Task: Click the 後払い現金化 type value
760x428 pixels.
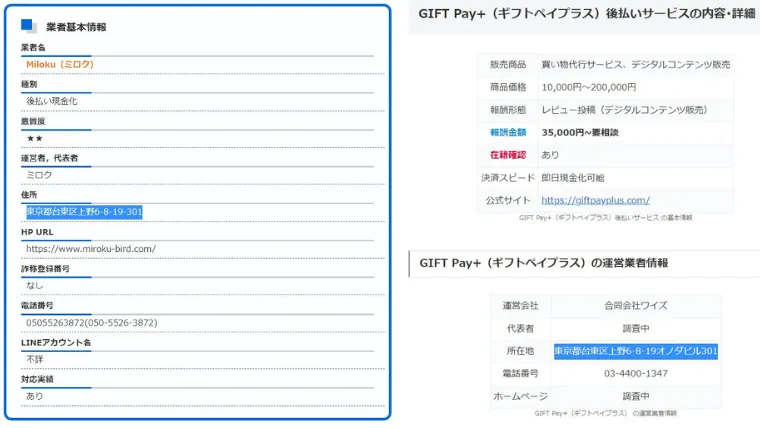Action: coord(52,101)
